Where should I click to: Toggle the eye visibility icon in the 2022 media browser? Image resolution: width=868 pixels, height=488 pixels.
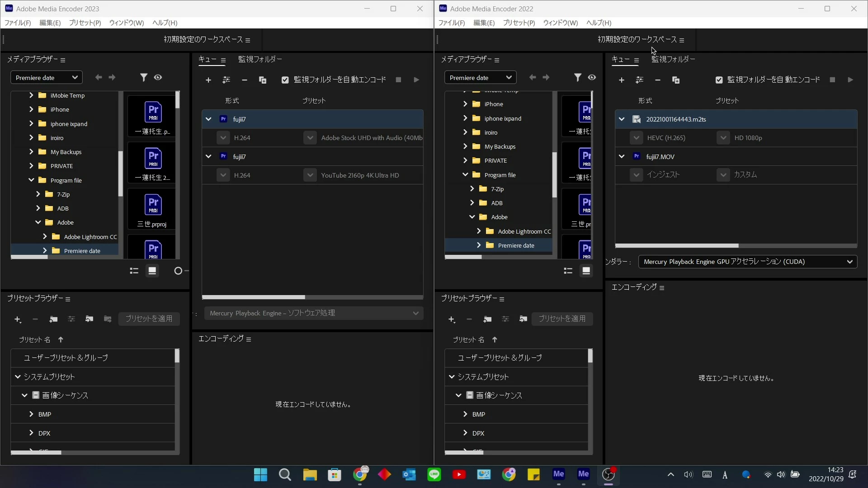[x=592, y=77]
